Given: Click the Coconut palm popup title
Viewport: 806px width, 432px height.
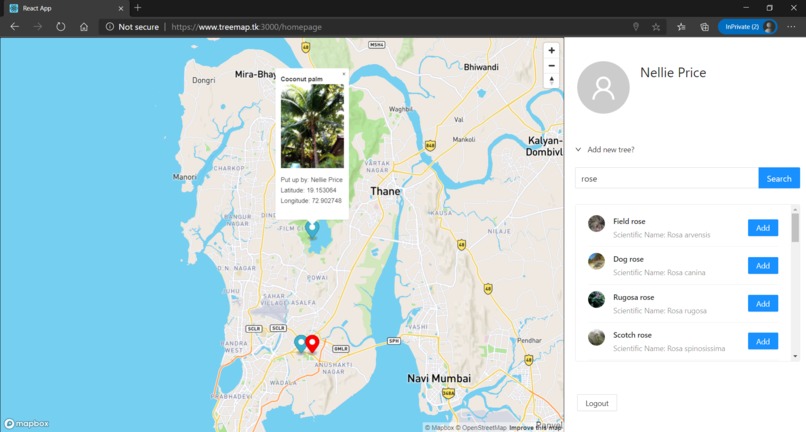Looking at the screenshot, I should pyautogui.click(x=302, y=79).
